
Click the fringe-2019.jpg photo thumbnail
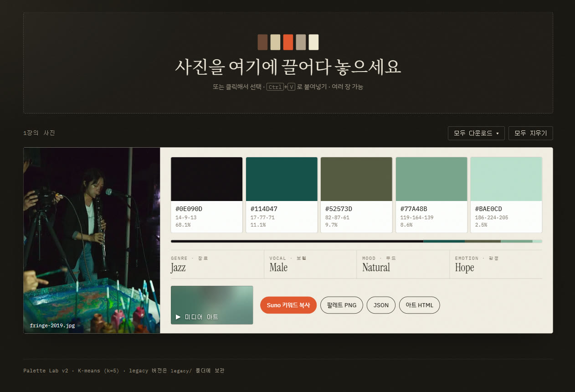click(92, 240)
